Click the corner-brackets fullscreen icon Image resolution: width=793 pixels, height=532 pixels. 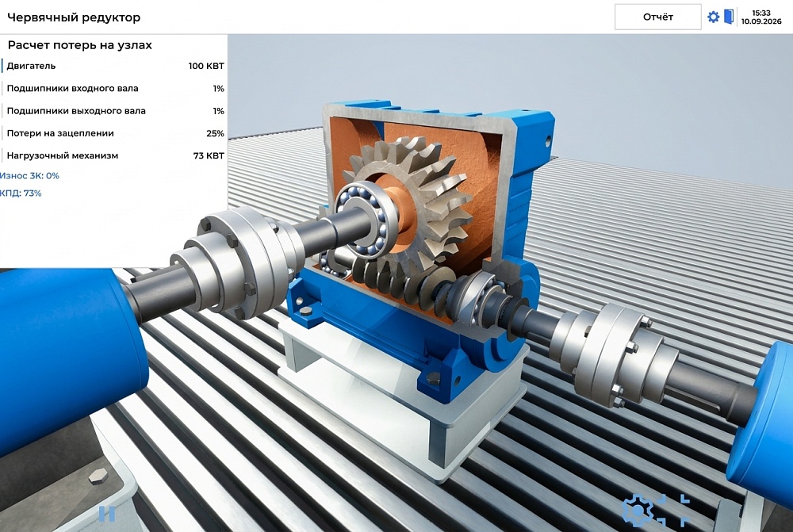[672, 510]
